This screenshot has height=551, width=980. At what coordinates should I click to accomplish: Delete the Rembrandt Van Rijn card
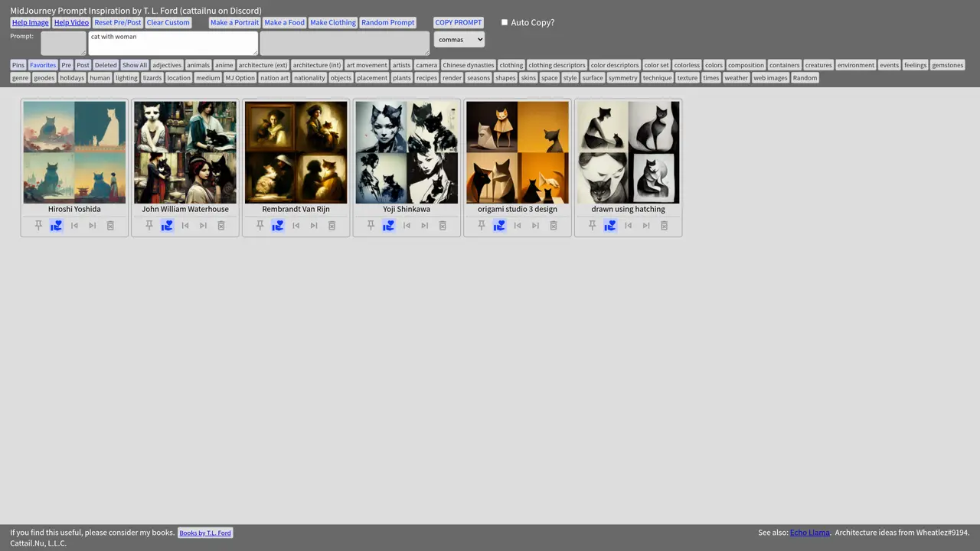click(332, 226)
